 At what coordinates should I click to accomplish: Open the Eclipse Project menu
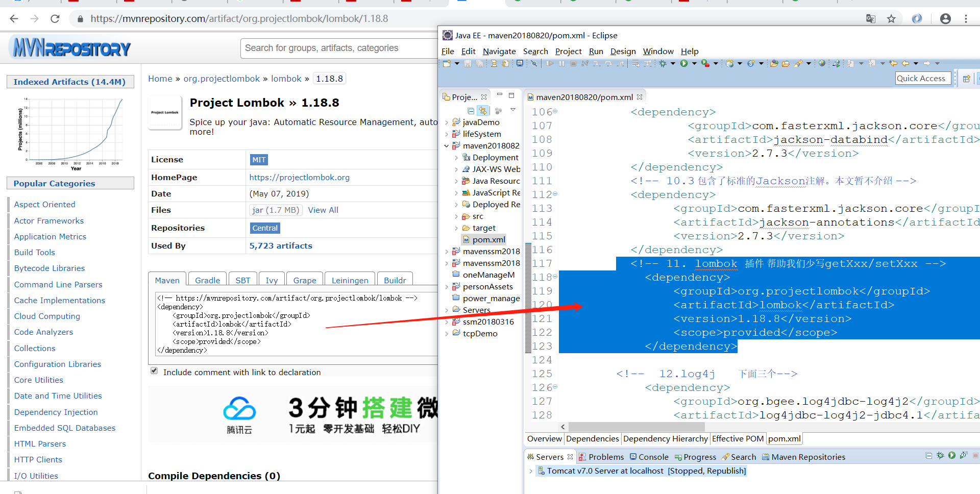tap(568, 51)
